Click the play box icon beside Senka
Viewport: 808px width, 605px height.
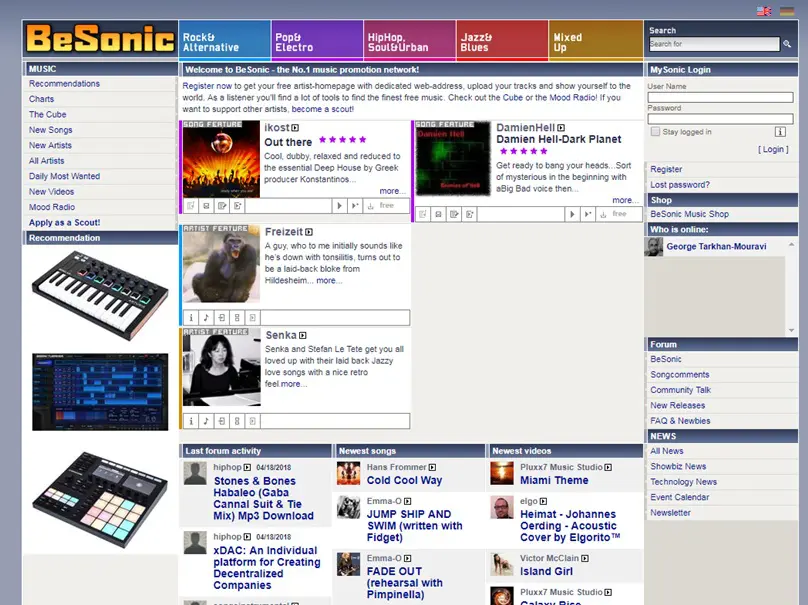tap(302, 335)
